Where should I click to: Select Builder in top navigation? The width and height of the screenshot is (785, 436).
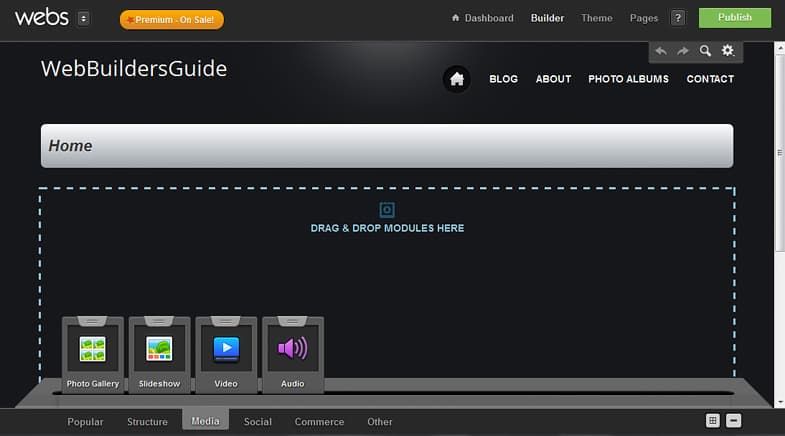point(547,18)
